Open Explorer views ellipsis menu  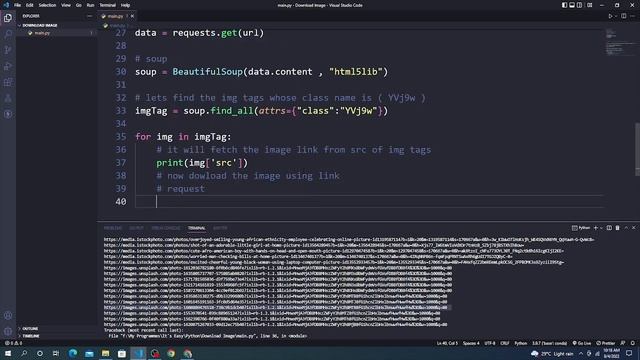(89, 16)
